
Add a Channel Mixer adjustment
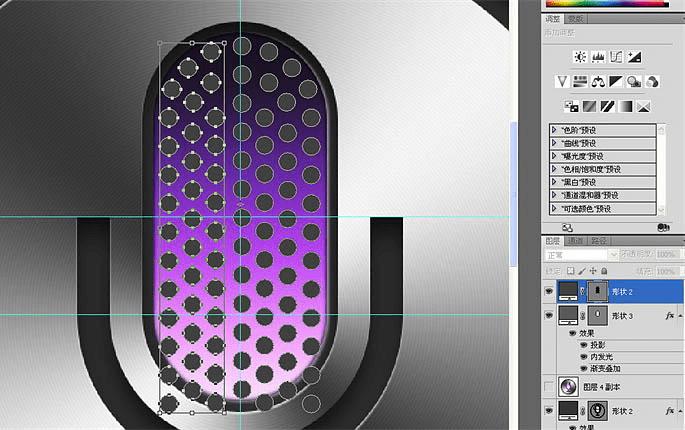tap(652, 82)
